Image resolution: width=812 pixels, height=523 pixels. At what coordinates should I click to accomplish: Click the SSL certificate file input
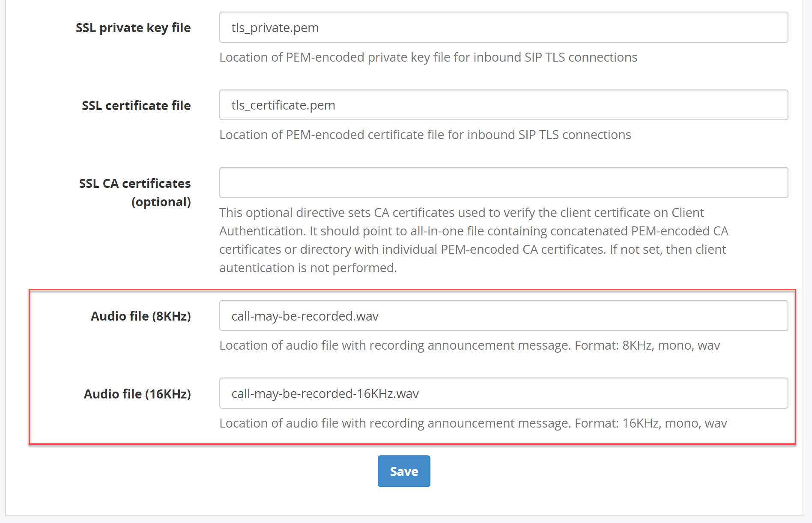tap(504, 105)
